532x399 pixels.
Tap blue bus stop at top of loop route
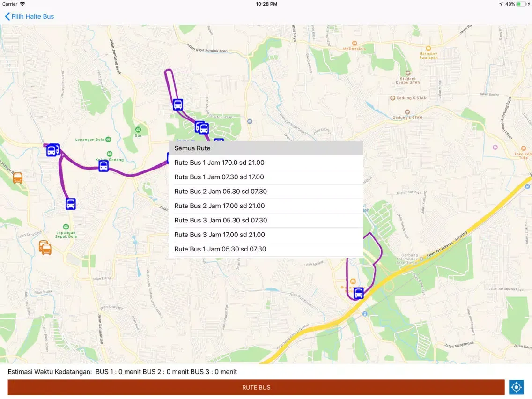pos(178,104)
